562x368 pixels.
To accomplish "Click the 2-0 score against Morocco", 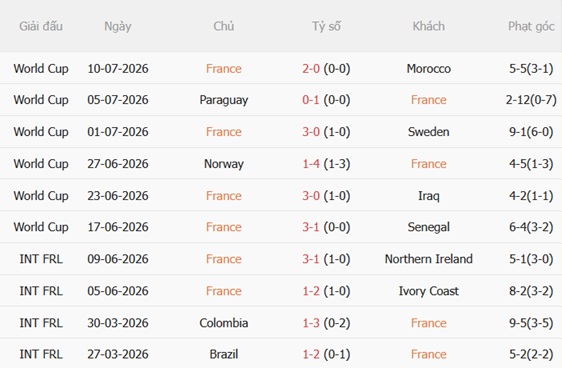I will [311, 68].
